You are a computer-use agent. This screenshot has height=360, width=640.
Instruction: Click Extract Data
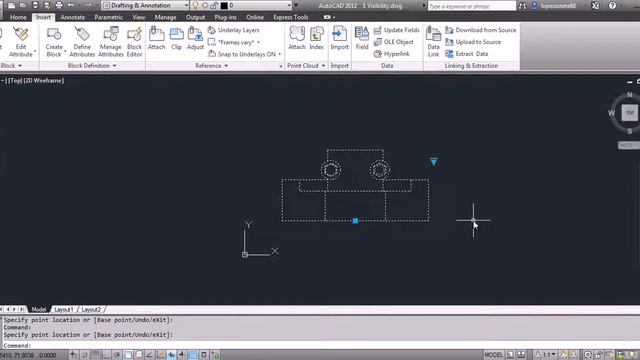pyautogui.click(x=467, y=54)
